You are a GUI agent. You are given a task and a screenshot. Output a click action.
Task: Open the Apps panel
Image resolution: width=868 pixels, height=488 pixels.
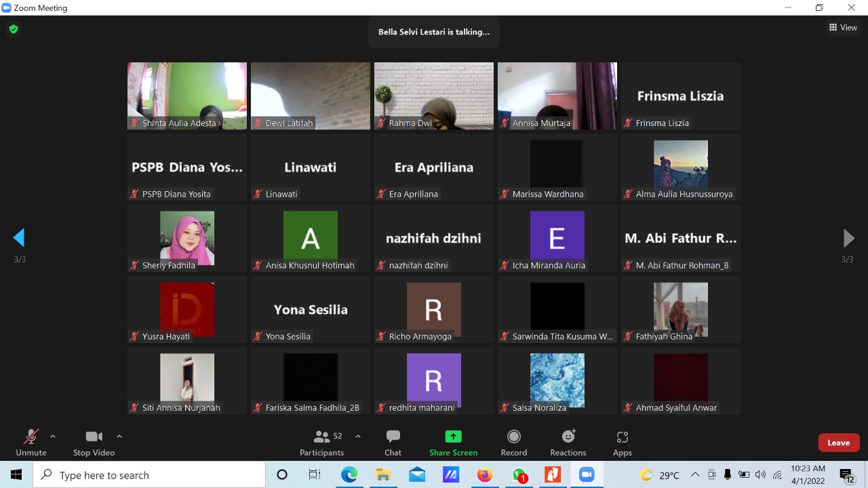pos(622,442)
